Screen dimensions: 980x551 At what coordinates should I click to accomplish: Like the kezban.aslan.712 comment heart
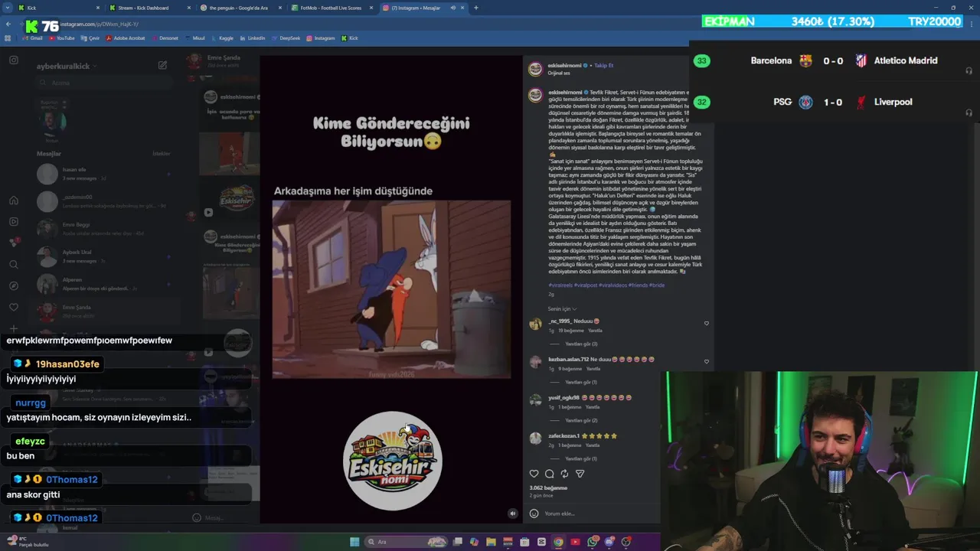pyautogui.click(x=706, y=361)
